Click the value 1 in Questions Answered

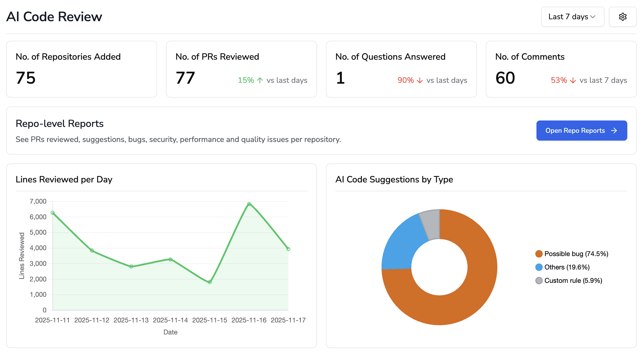click(340, 78)
